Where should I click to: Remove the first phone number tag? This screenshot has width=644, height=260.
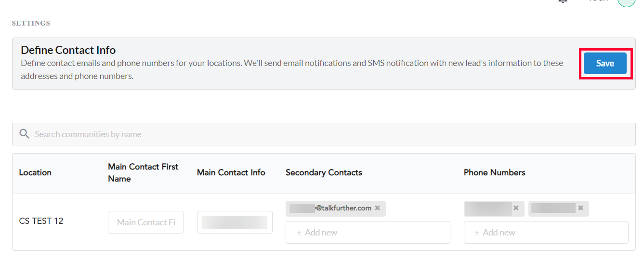(x=516, y=208)
